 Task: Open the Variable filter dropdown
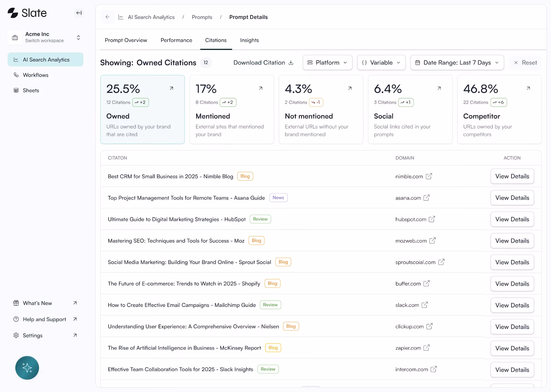pos(381,63)
